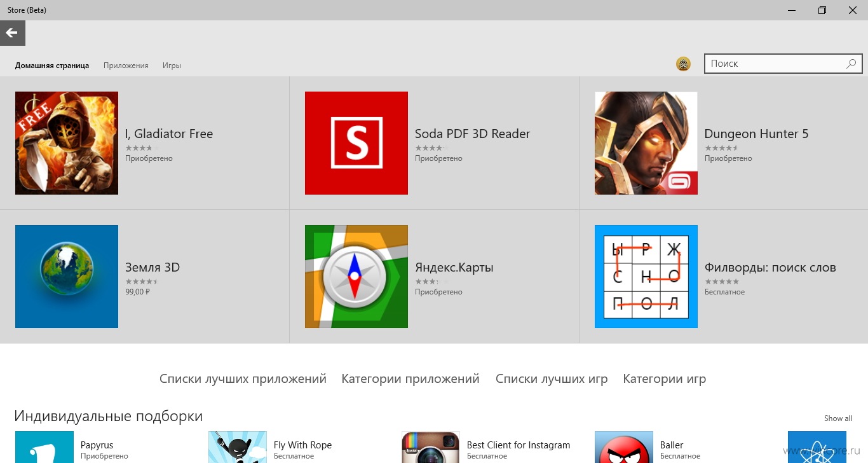The height and width of the screenshot is (463, 868).
Task: Open the Fly With Rope icon
Action: pyautogui.click(x=238, y=447)
